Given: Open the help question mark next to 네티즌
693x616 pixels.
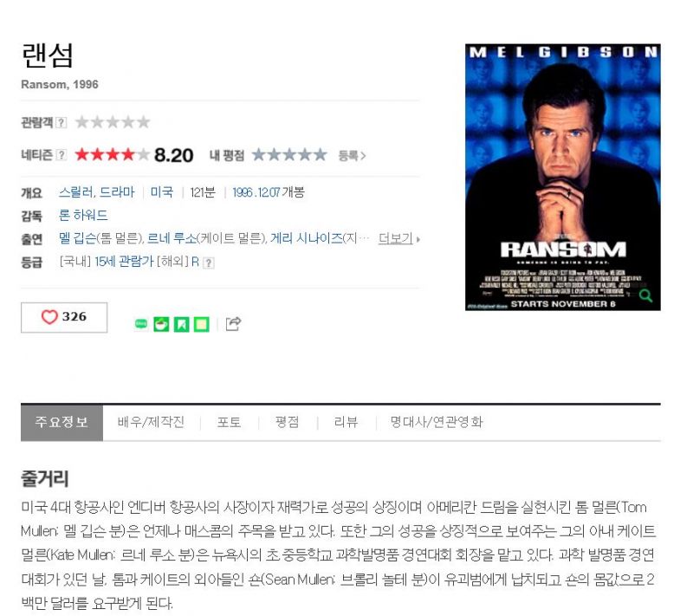Looking at the screenshot, I should (62, 155).
